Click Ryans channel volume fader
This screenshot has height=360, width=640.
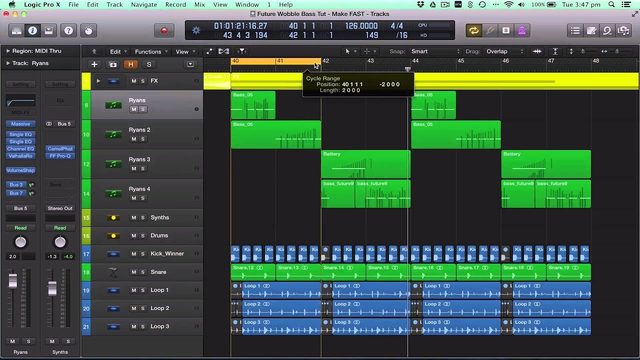pyautogui.click(x=13, y=281)
